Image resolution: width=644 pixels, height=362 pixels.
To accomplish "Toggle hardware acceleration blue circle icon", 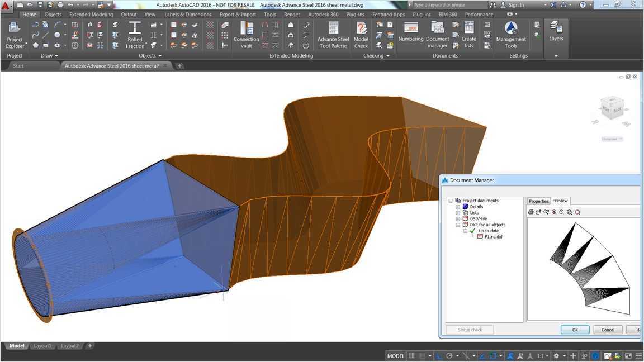I will (595, 356).
